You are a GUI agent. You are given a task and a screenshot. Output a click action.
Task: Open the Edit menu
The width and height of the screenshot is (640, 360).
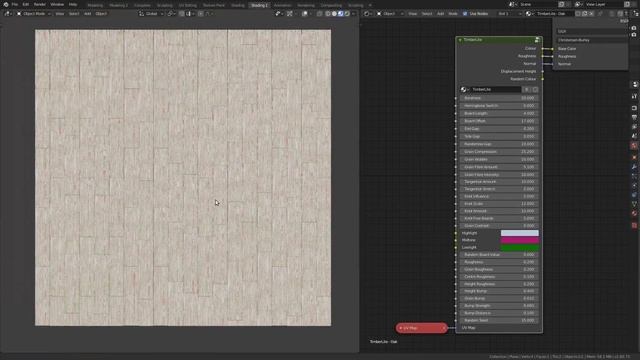[x=26, y=4]
